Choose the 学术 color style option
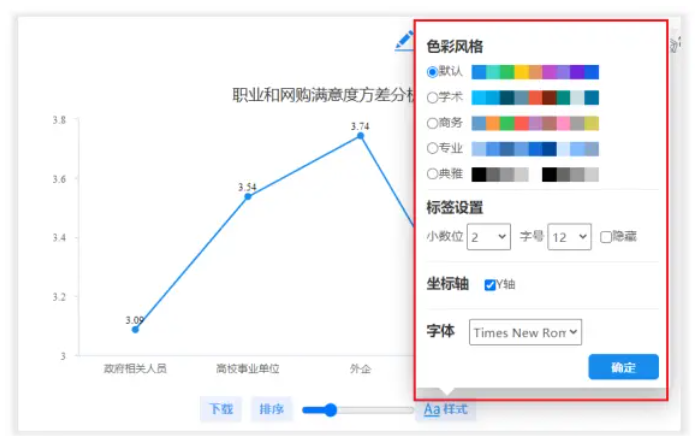Screen dimensions: 699x436 [432, 98]
